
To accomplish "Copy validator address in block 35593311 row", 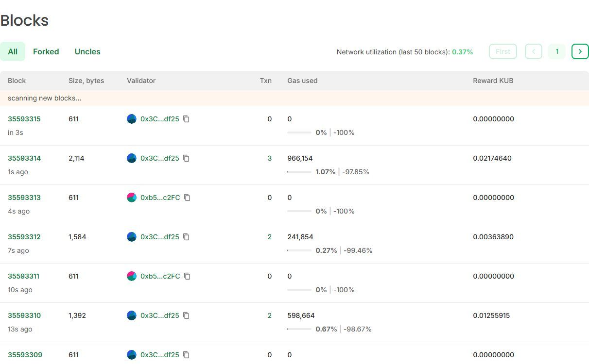I will 187,276.
